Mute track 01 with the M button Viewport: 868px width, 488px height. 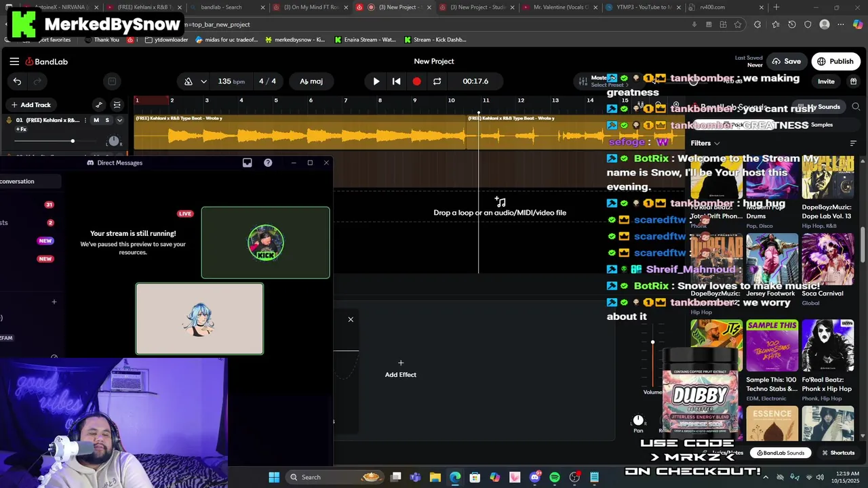(x=96, y=121)
